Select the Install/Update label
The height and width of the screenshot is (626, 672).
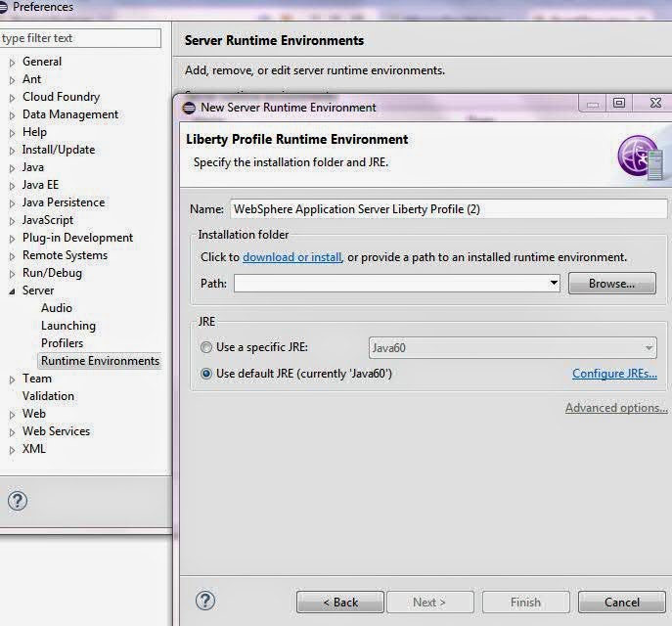59,150
